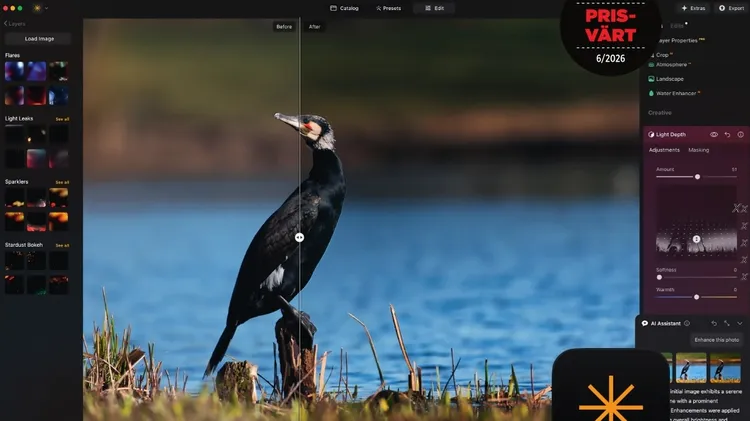Expand the AI Assistant panel to full size
The width and height of the screenshot is (750, 421).
tap(727, 323)
